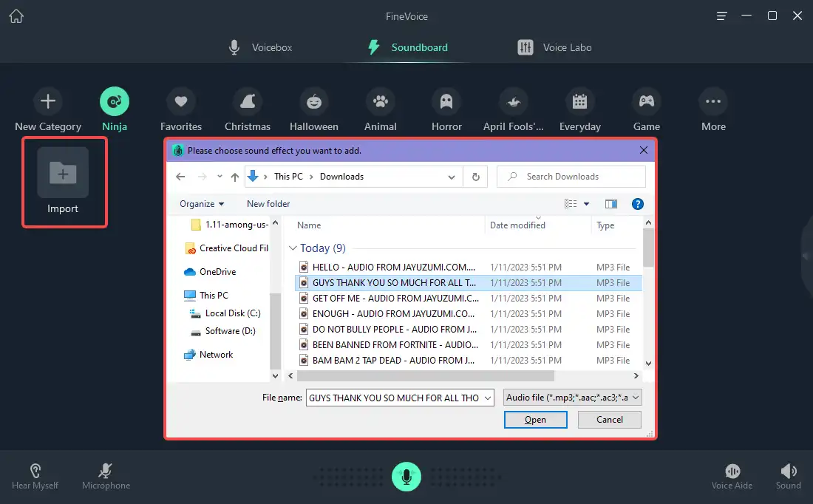813x504 pixels.
Task: Go forward in the file dialog
Action: point(203,177)
